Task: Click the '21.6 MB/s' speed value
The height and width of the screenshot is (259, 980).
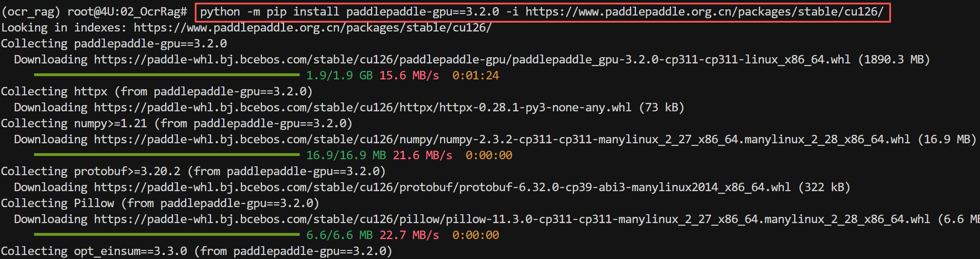Action: point(423,156)
